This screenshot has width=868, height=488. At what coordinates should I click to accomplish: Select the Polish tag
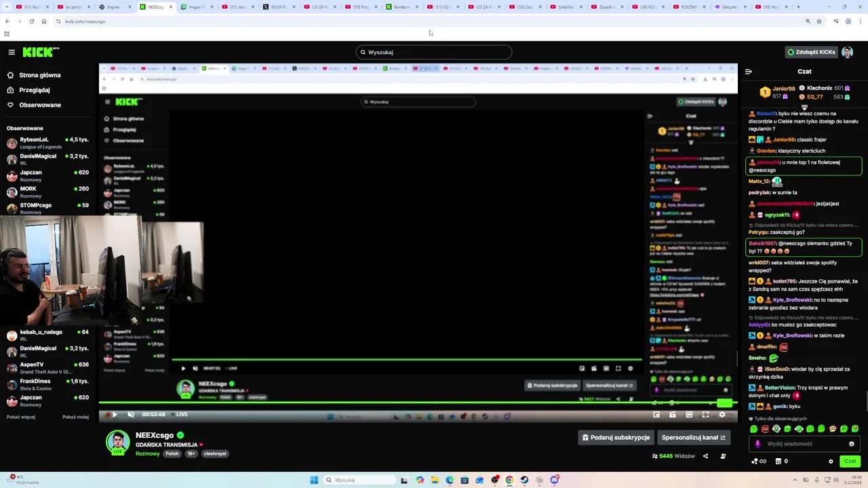click(x=172, y=453)
